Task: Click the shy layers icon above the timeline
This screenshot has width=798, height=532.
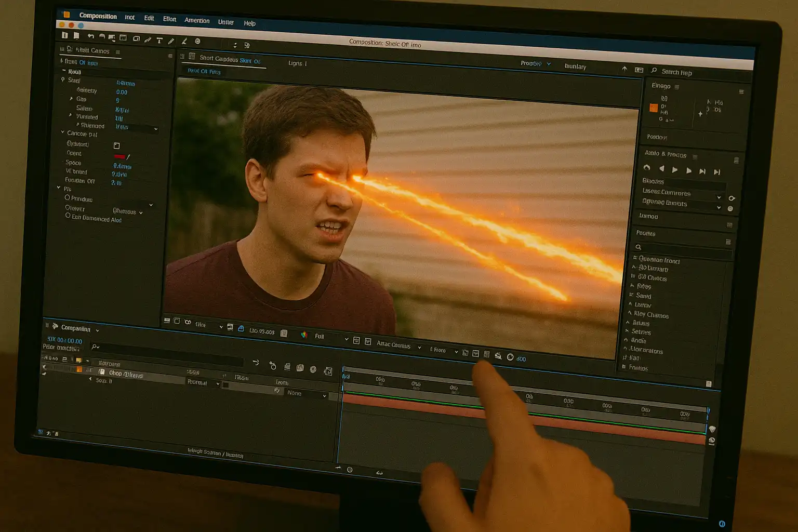Action: pos(287,367)
